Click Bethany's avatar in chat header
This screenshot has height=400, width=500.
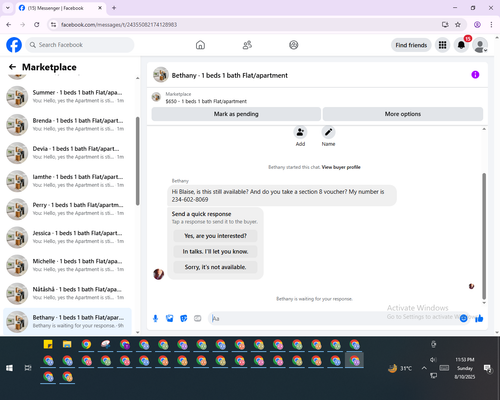click(161, 75)
